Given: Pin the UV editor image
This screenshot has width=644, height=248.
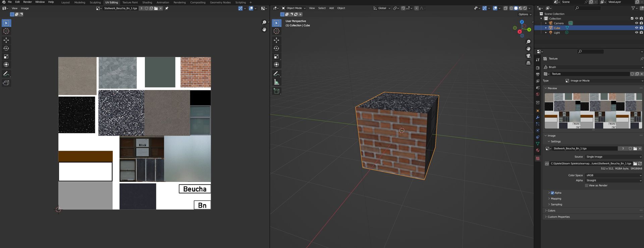Looking at the screenshot, I should coord(167,8).
